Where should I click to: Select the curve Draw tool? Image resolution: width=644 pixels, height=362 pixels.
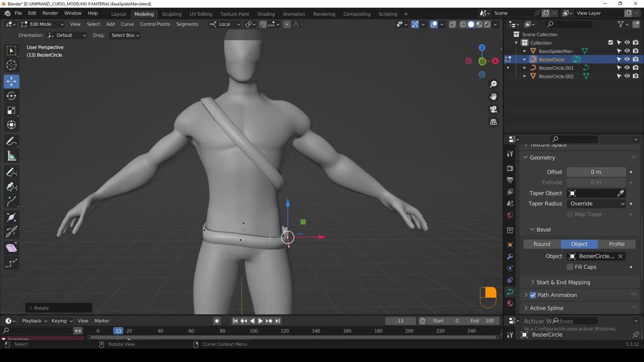11,172
